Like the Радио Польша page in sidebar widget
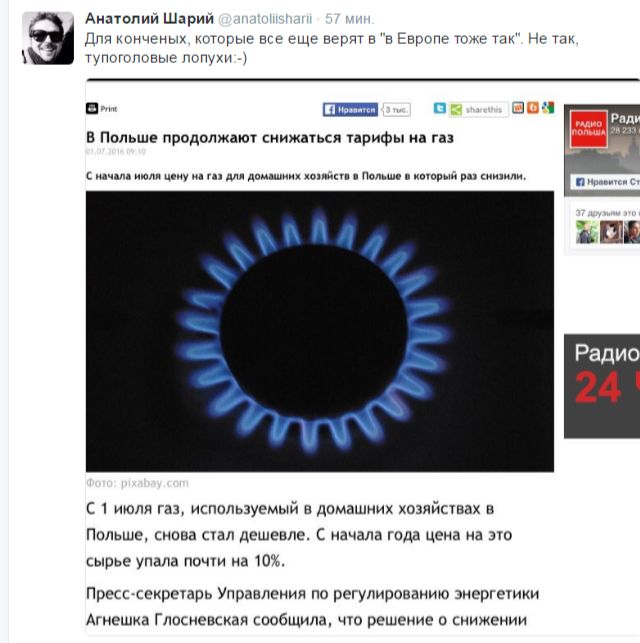This screenshot has height=643, width=640. click(x=606, y=182)
